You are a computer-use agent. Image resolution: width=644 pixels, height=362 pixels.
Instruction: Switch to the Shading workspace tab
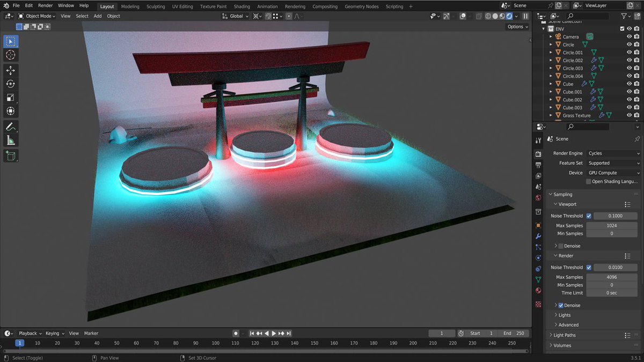click(242, 6)
